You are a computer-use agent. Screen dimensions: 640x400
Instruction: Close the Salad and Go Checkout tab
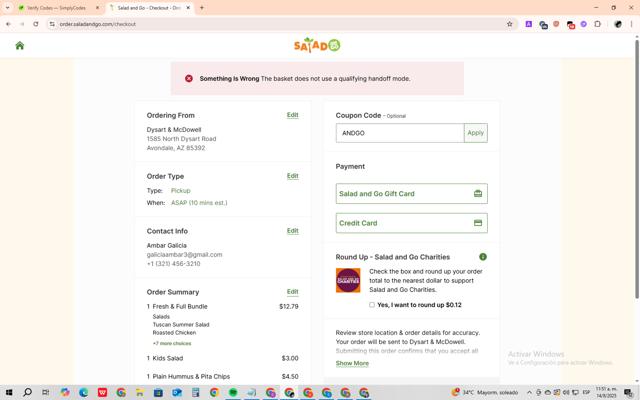coord(188,8)
